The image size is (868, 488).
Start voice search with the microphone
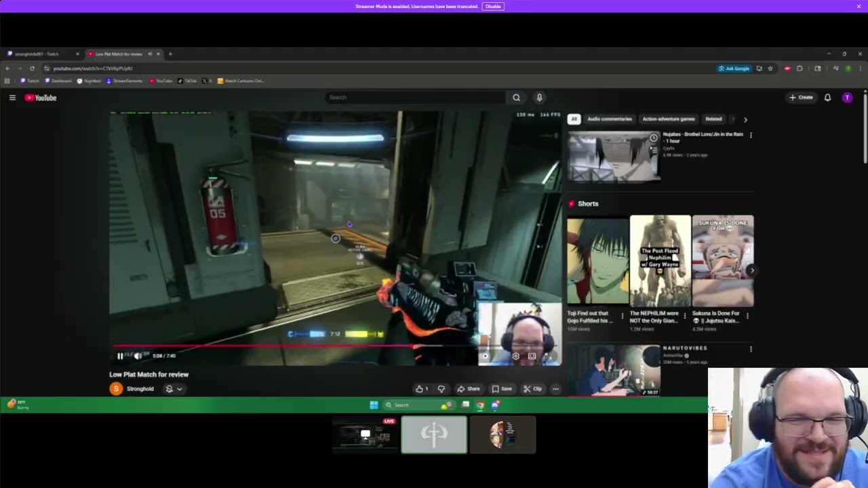[539, 98]
